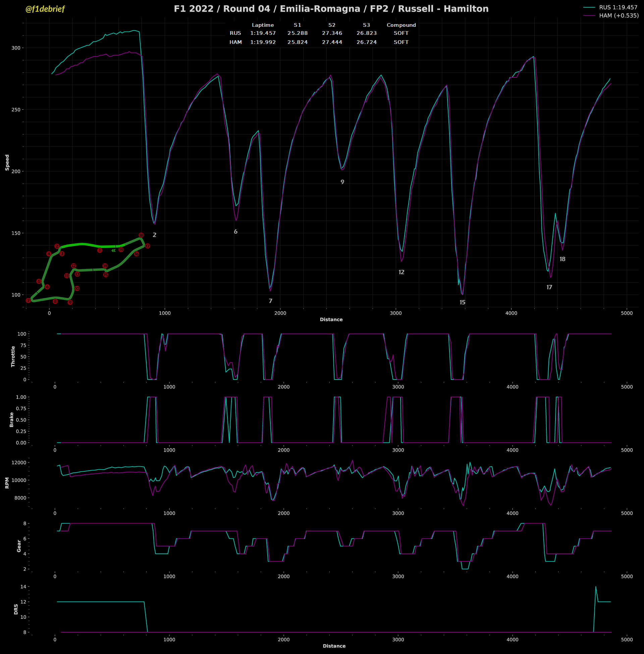Toggle HAM (+0.535) legend entry
The image size is (644, 654).
point(619,15)
